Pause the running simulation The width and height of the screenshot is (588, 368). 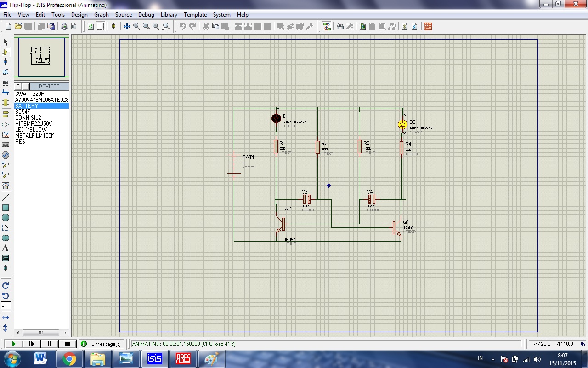[x=48, y=344]
